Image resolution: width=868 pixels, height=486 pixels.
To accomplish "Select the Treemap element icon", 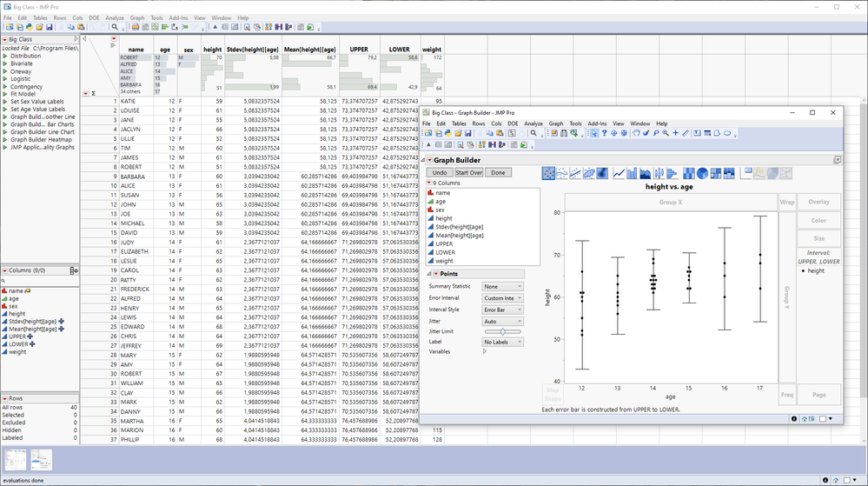I will click(x=716, y=174).
